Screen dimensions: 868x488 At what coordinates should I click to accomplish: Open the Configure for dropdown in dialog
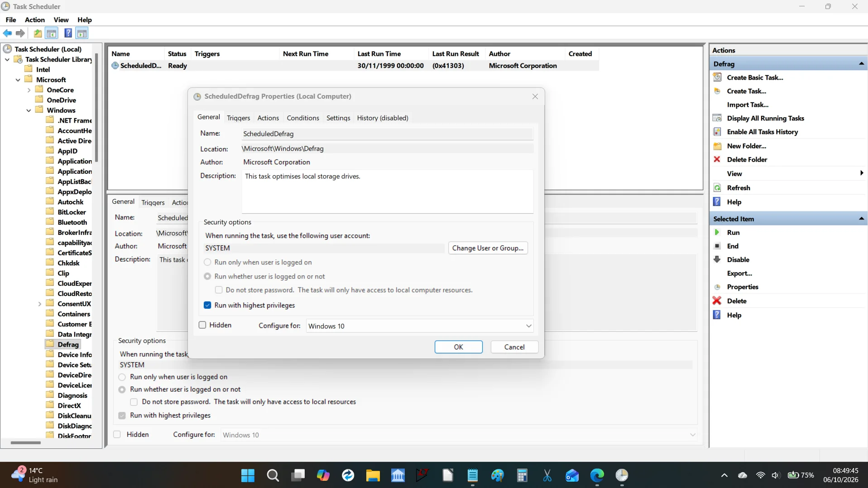click(420, 326)
